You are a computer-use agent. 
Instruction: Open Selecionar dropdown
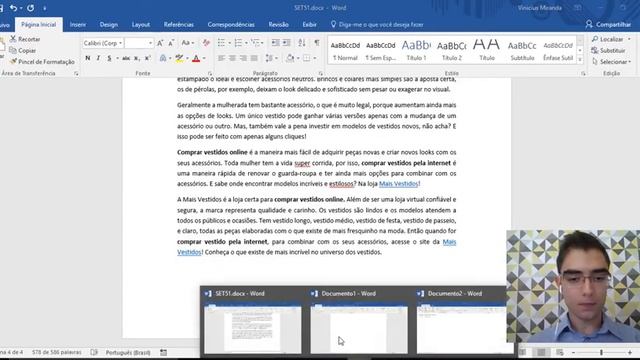pos(611,62)
